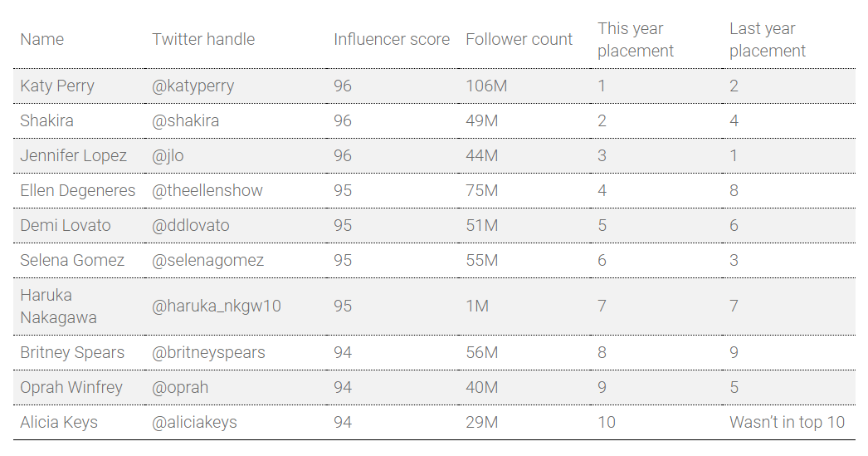Click the Name column header
This screenshot has height=456, width=868.
(x=42, y=39)
